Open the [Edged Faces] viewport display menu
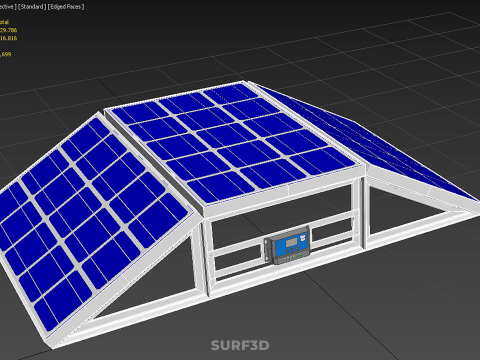The image size is (480, 360). pos(66,7)
